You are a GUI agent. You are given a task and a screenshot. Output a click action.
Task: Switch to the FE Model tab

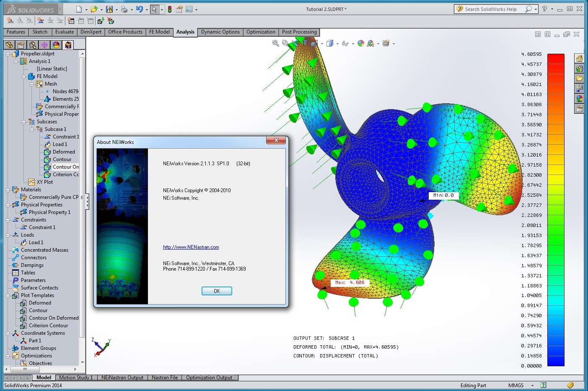tap(159, 32)
